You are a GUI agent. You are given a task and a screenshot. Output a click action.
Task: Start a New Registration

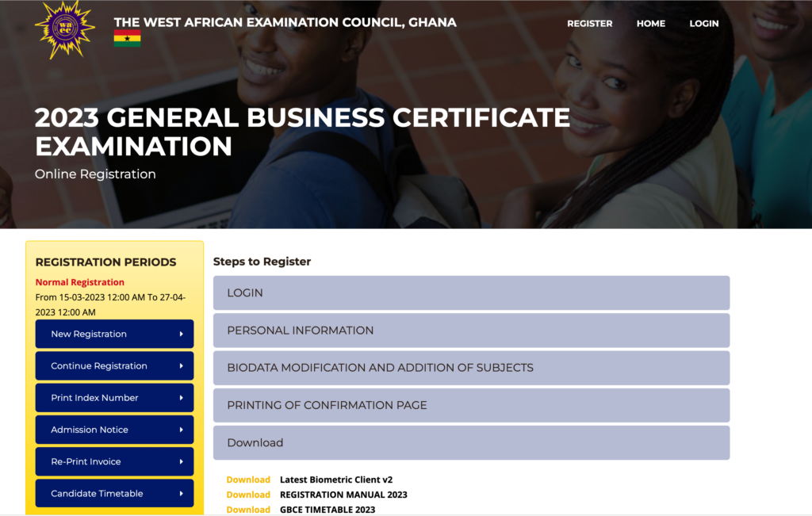point(114,334)
